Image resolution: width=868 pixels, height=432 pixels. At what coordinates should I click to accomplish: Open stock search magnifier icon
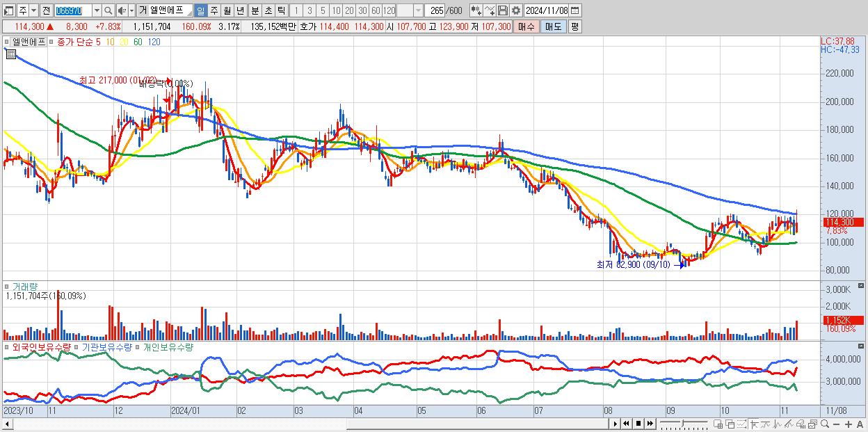point(108,10)
